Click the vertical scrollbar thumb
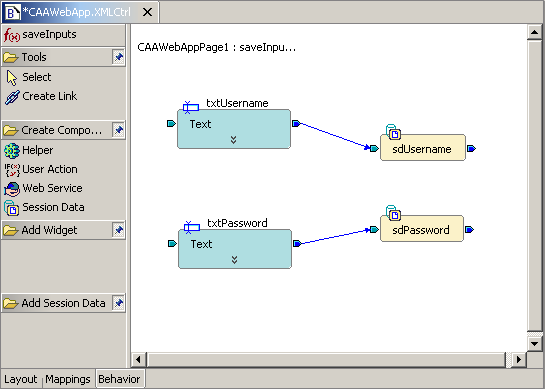545x389 pixels. pyautogui.click(x=535, y=186)
